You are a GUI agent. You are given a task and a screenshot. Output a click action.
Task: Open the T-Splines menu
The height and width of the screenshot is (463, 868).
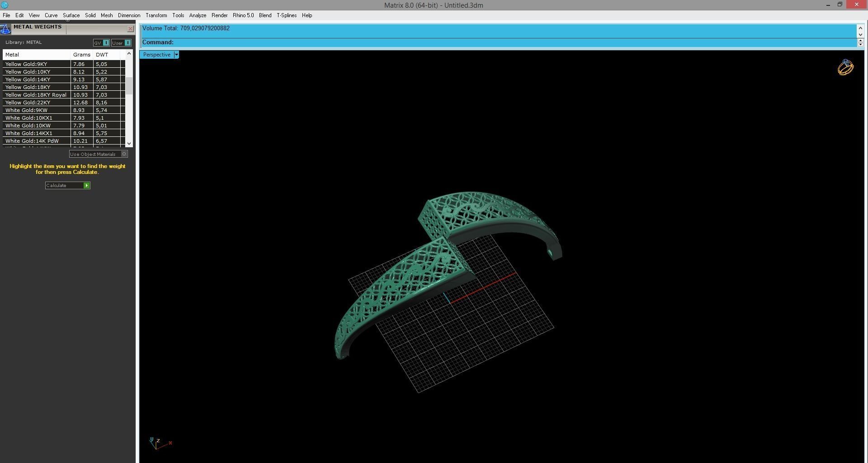pyautogui.click(x=287, y=15)
